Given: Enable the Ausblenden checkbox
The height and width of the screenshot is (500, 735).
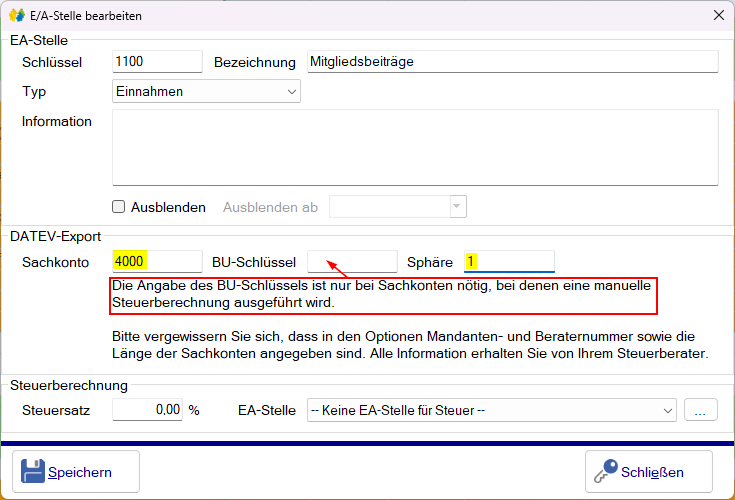Looking at the screenshot, I should [119, 207].
